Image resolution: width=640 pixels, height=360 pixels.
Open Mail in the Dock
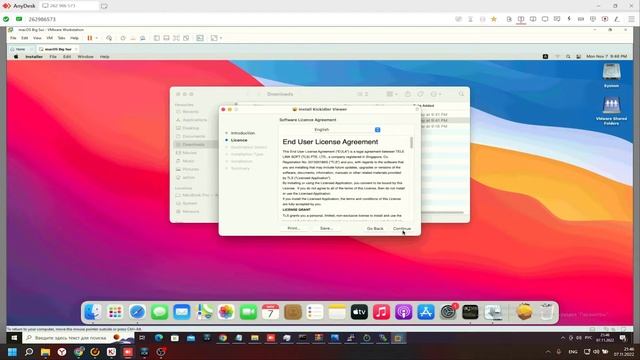[x=182, y=312]
